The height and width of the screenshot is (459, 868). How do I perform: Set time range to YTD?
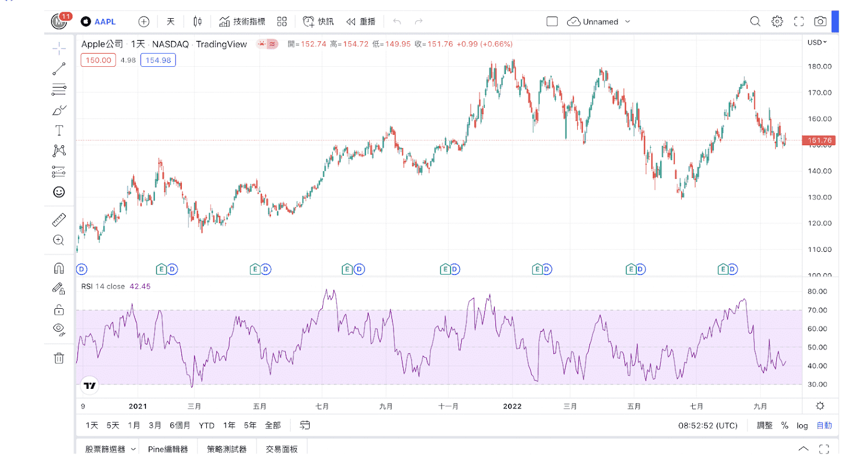point(206,425)
